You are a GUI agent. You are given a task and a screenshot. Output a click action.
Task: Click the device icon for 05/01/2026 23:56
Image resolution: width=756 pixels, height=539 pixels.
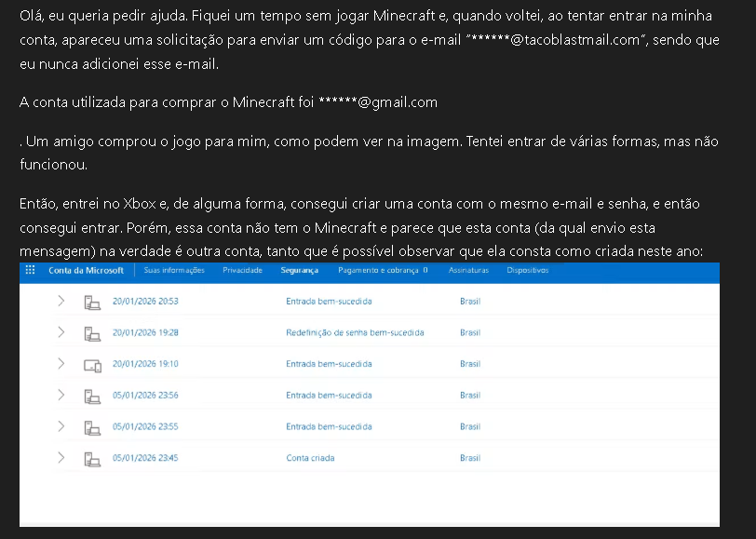point(92,397)
